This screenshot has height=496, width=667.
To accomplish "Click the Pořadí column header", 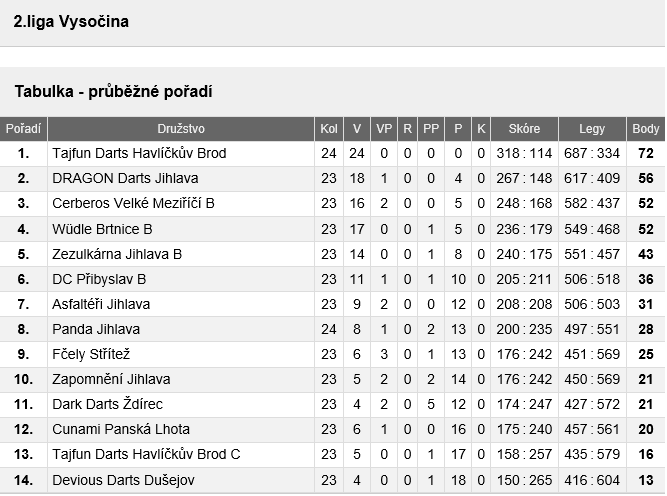I will [x=24, y=129].
